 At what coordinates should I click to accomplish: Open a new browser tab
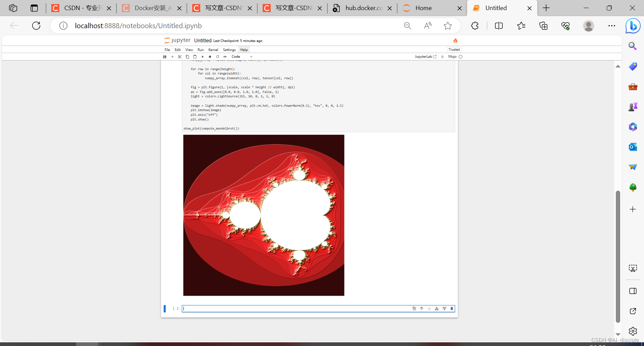pos(546,8)
